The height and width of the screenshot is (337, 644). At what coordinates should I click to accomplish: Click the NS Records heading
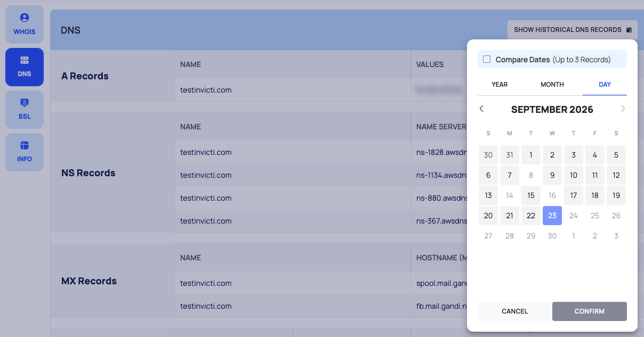click(88, 173)
